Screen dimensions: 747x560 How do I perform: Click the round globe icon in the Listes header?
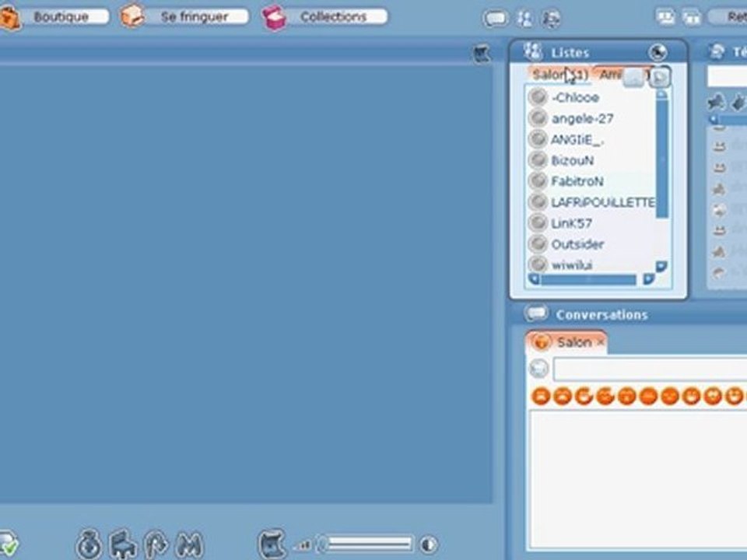point(658,52)
